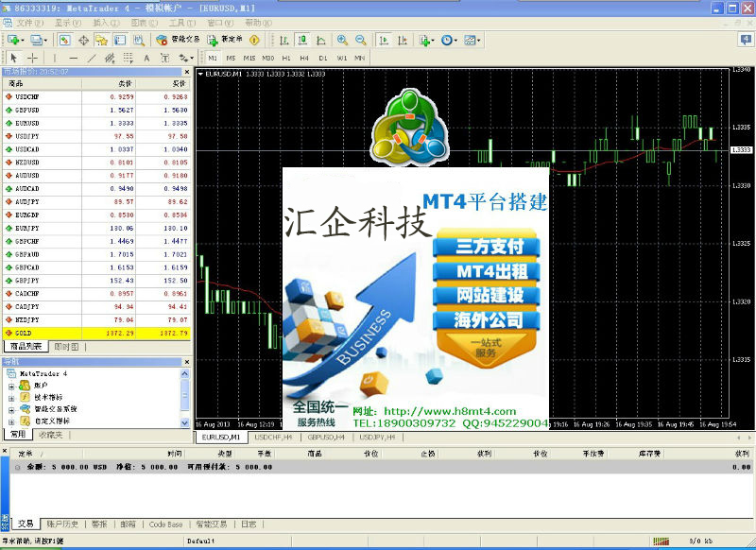Switch chart to line chart style

coord(321,40)
